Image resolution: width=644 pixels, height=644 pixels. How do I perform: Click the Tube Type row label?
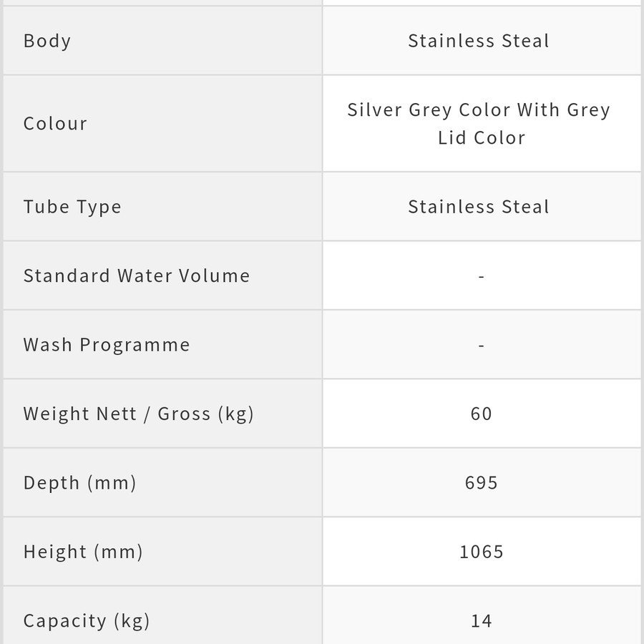pyautogui.click(x=72, y=207)
